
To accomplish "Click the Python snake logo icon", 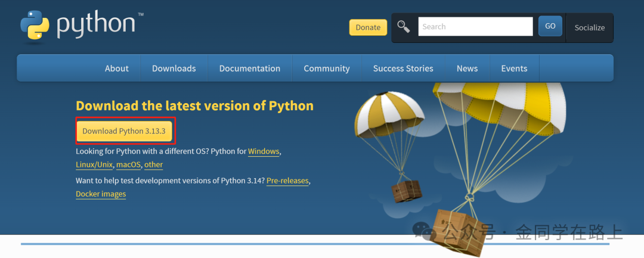I will point(35,27).
